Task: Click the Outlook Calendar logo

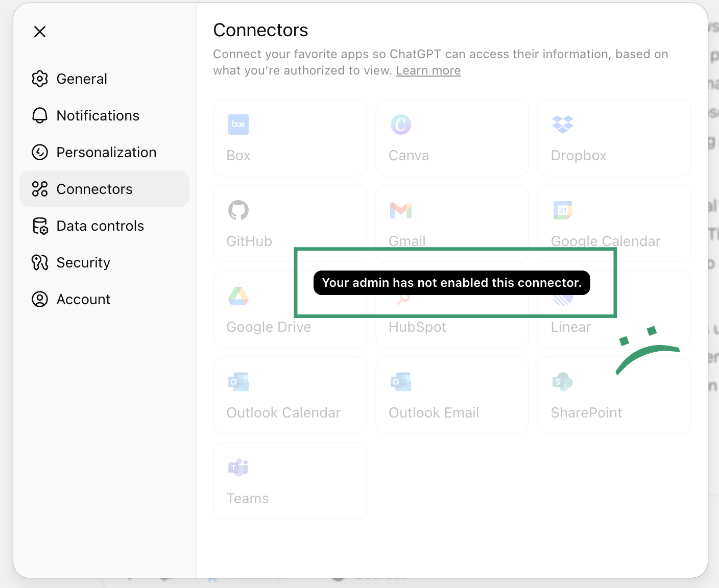Action: coord(238,382)
